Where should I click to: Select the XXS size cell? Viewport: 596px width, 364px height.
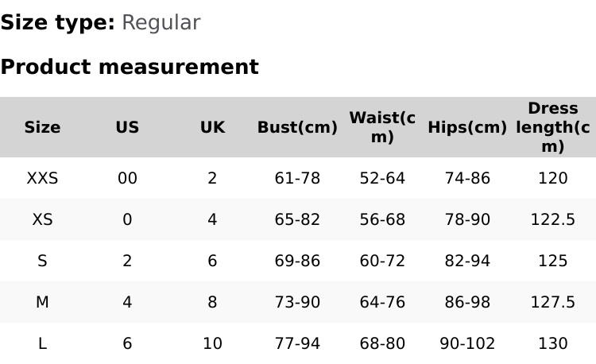42,178
